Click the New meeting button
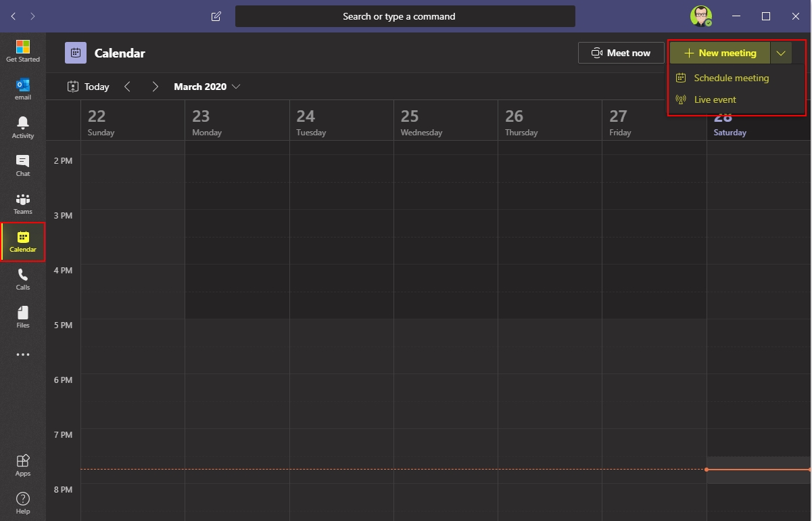Image resolution: width=812 pixels, height=521 pixels. [x=720, y=53]
